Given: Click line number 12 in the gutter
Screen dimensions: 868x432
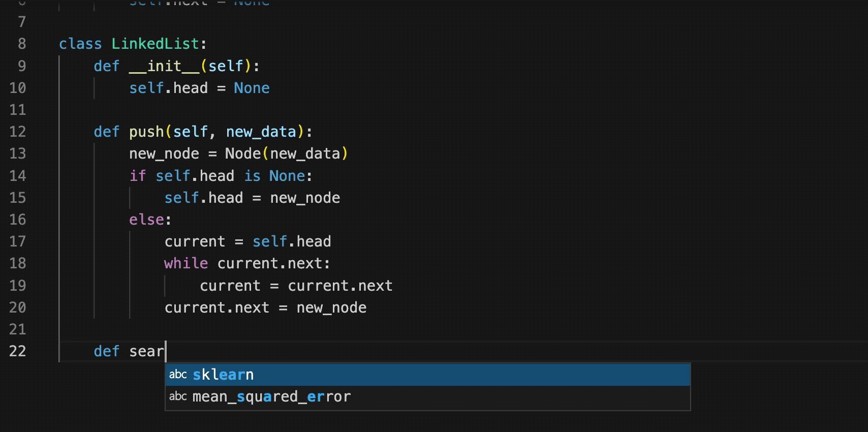Looking at the screenshot, I should pos(18,132).
